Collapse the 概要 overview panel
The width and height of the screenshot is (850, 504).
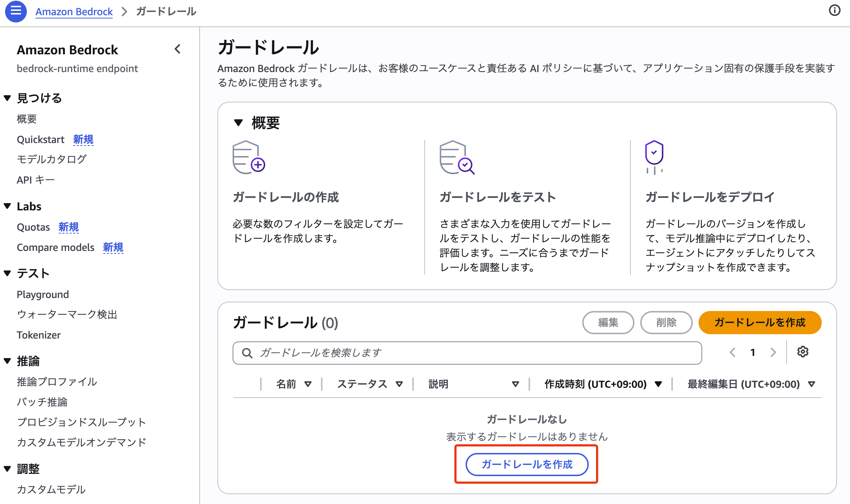(x=238, y=123)
